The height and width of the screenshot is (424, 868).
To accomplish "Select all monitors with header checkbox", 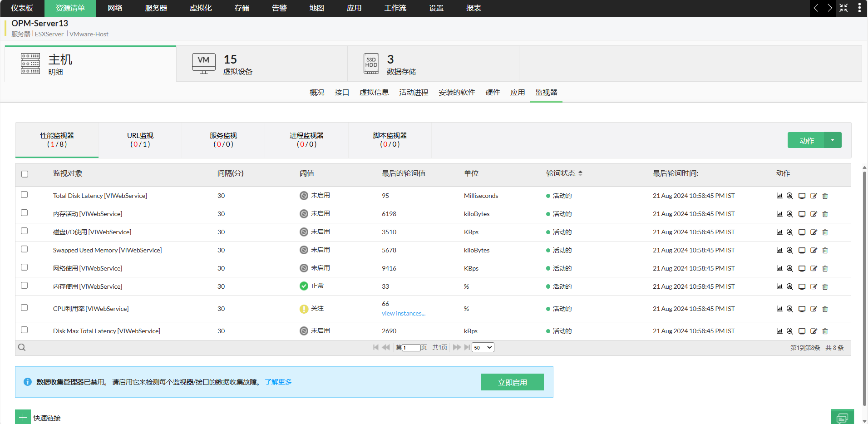I will [x=25, y=174].
